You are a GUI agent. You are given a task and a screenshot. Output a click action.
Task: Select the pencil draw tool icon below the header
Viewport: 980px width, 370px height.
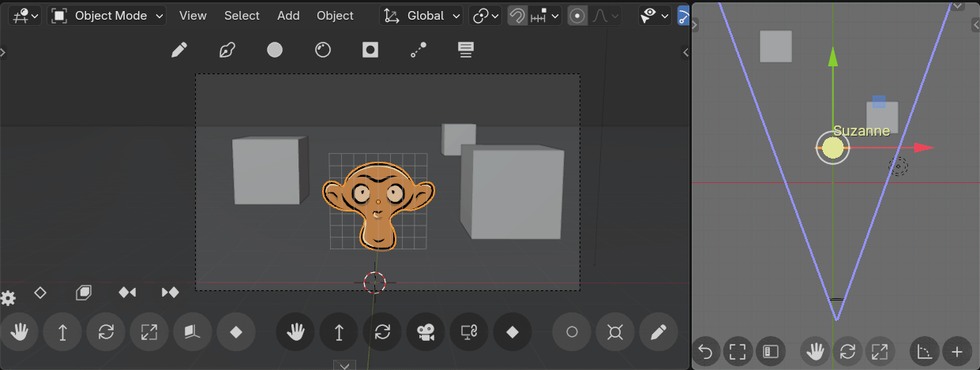(x=179, y=50)
